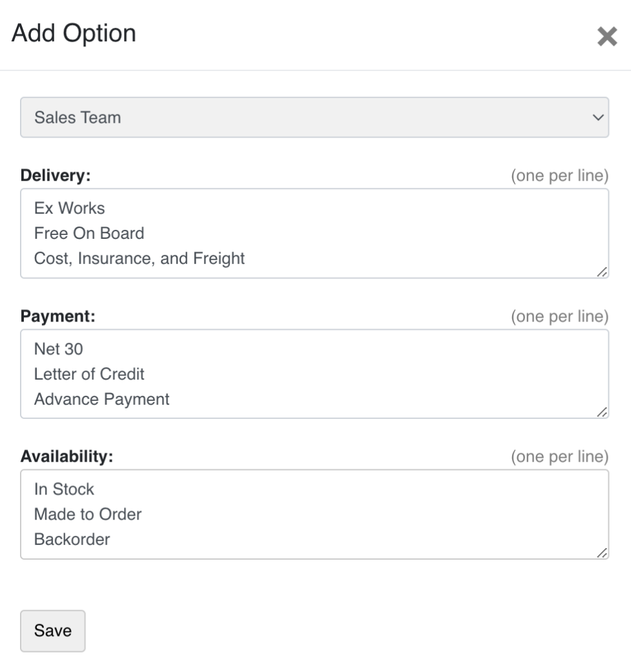Click the Letter of Credit line
This screenshot has height=672, width=631.
89,374
